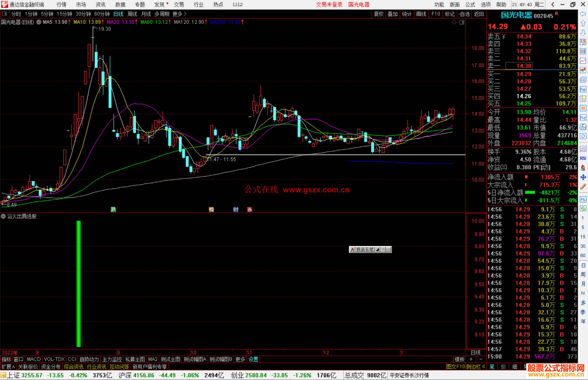This screenshot has height=380, width=588.
Task: Click the RSI indicator sidebar icon
Action: [x=583, y=158]
